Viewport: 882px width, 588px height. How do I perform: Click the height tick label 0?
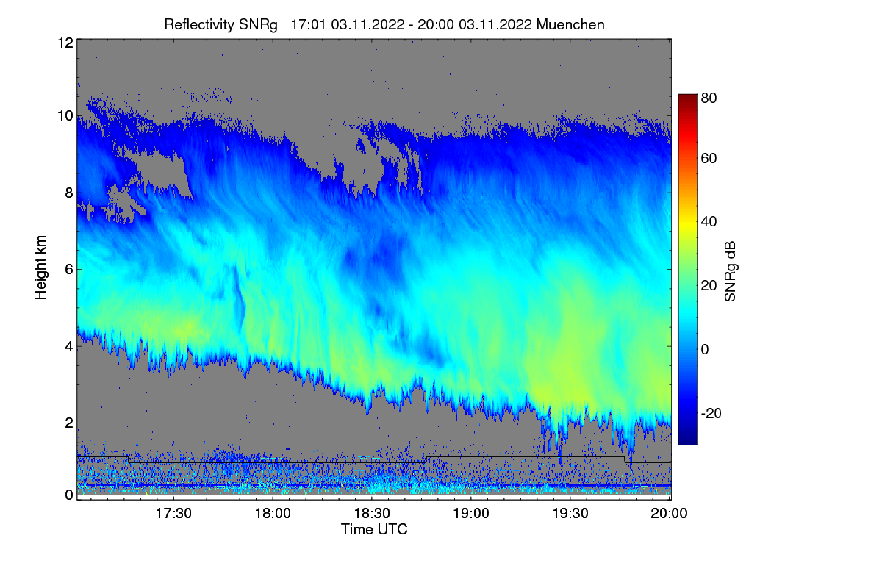69,495
